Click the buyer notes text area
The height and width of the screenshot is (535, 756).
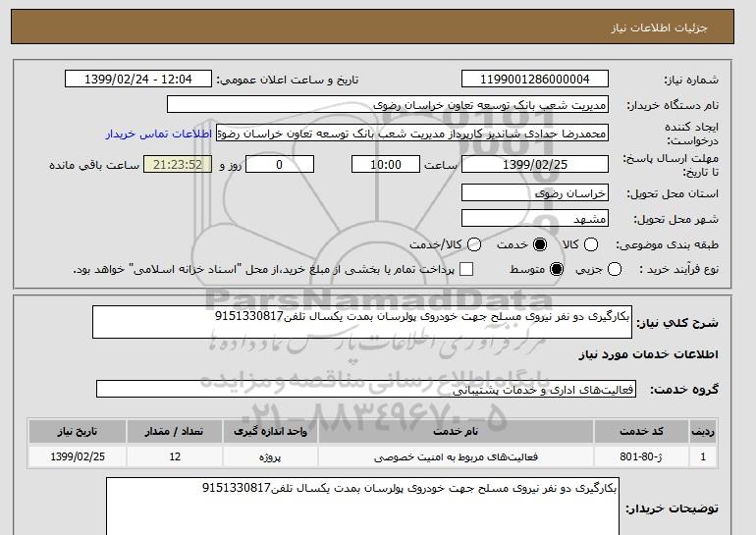pos(362,507)
